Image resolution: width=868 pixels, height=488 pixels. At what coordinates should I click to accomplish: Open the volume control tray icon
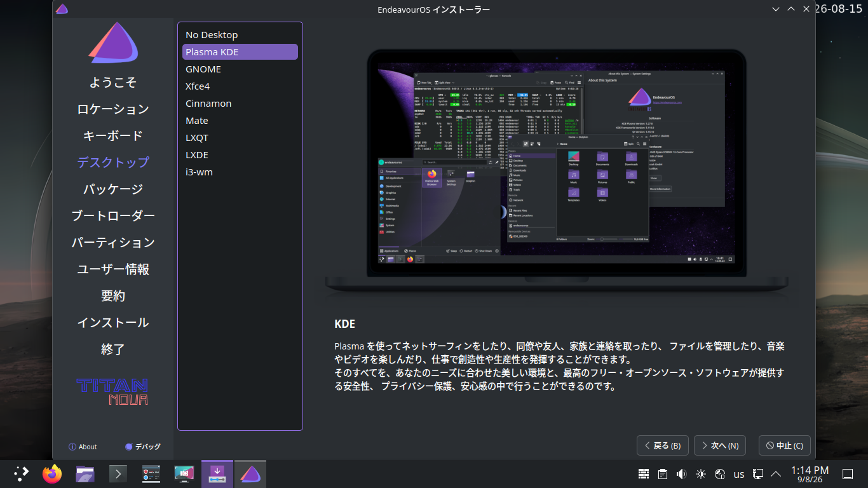682,474
